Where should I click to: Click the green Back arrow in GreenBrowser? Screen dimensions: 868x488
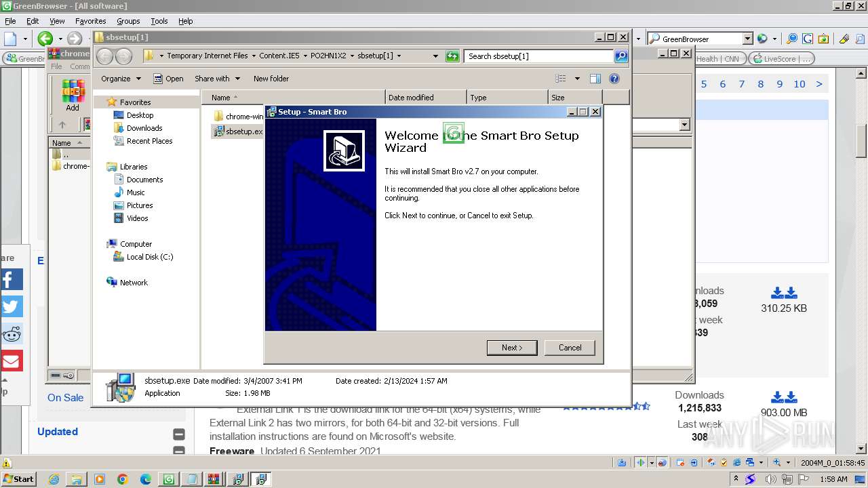[x=45, y=39]
